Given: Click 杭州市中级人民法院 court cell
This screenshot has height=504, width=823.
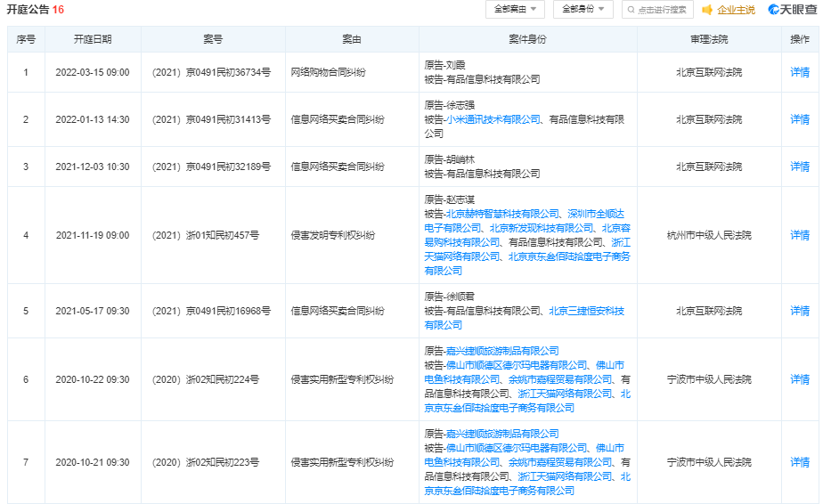Looking at the screenshot, I should click(709, 235).
